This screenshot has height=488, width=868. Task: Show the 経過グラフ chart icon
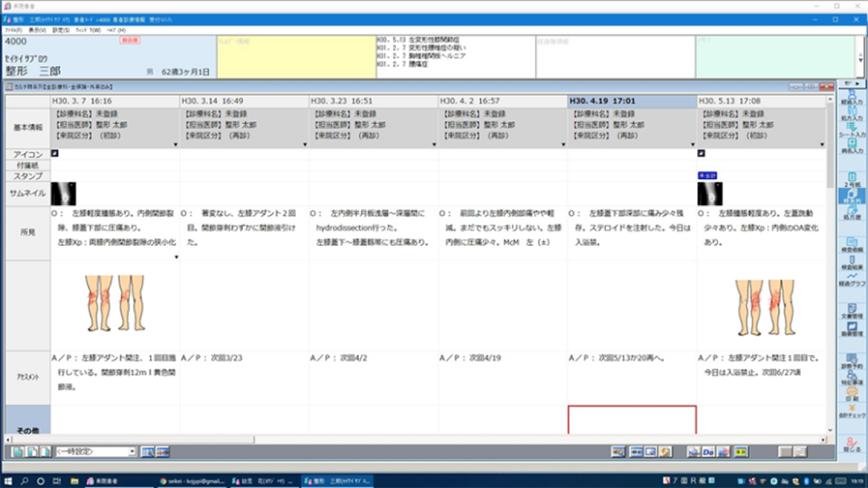coord(852,279)
